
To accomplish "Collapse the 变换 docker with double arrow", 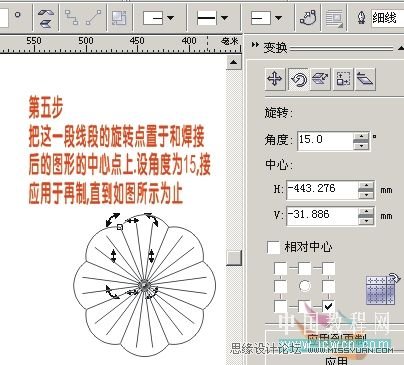I will [x=255, y=45].
